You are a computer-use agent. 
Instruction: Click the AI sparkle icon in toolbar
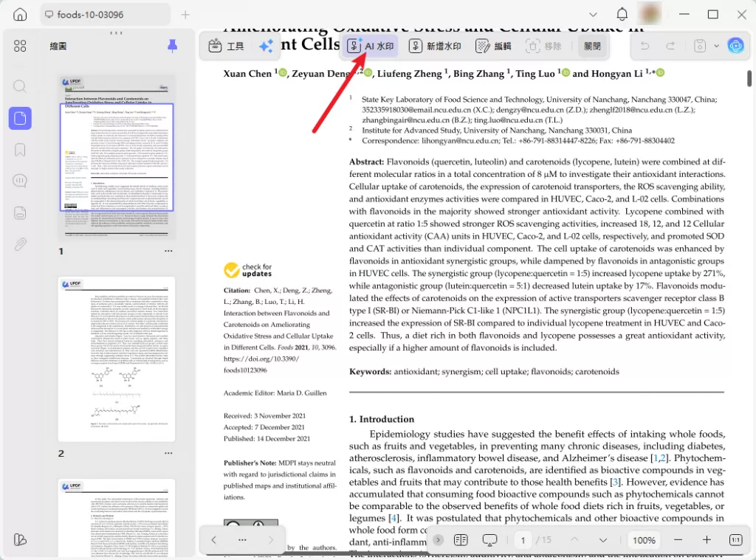click(x=265, y=46)
